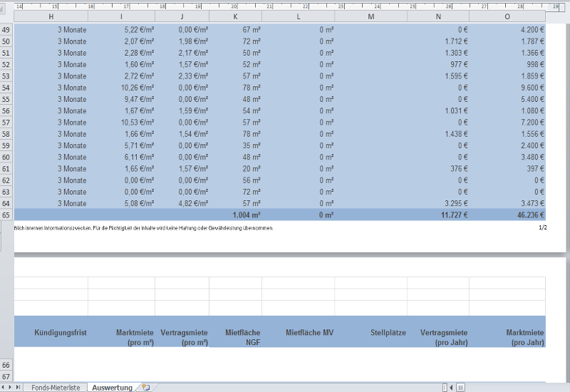Click the horizontal scrollbar thumb
Viewport: 570px width, 392px height.
tap(460, 388)
